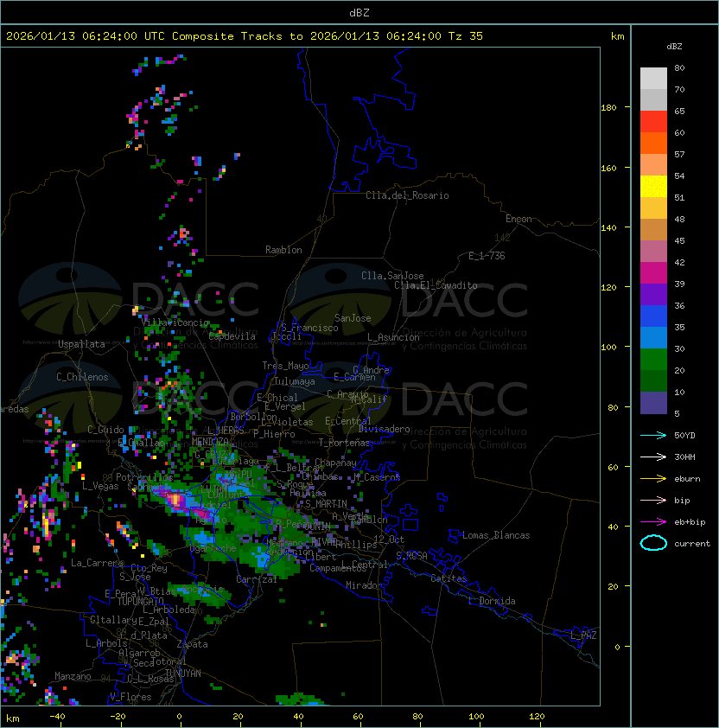The image size is (719, 728).
Task: Click the 30HM legend label
Action: point(684,457)
